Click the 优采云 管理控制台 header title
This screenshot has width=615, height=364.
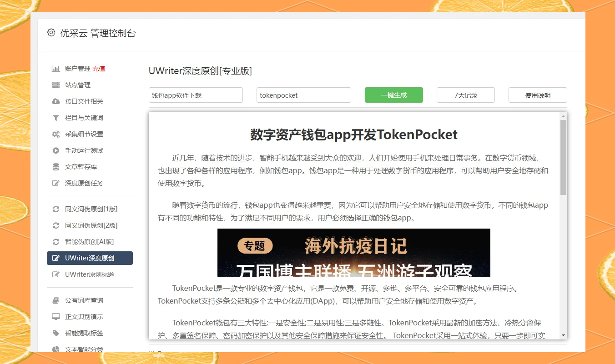98,33
